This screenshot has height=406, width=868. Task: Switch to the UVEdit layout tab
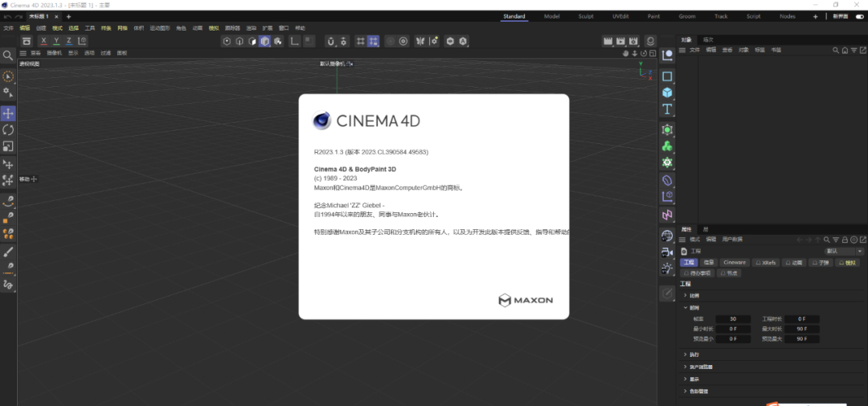click(x=620, y=16)
